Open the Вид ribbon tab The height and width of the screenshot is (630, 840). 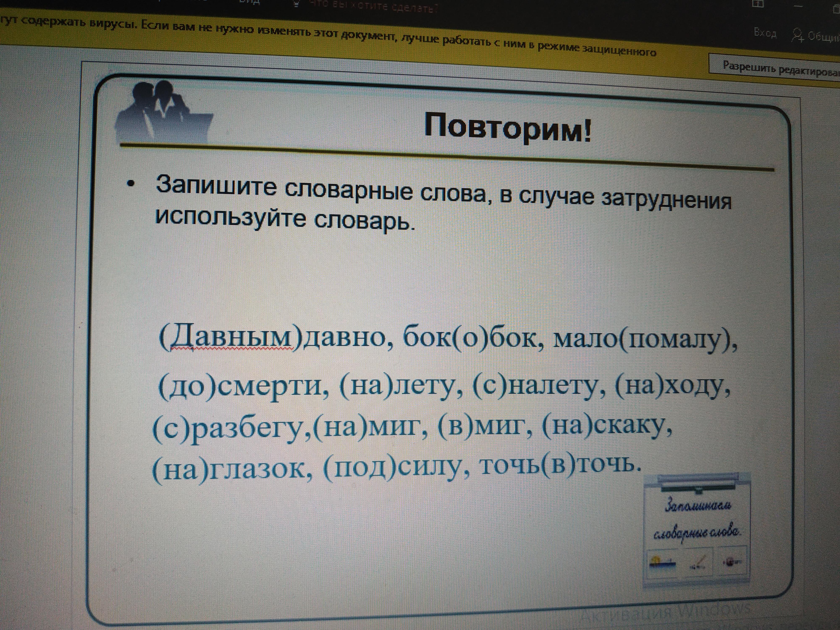click(249, 2)
